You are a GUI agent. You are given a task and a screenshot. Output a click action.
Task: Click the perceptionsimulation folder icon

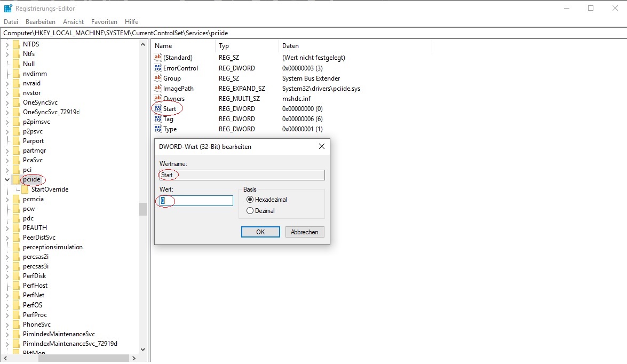(16, 247)
